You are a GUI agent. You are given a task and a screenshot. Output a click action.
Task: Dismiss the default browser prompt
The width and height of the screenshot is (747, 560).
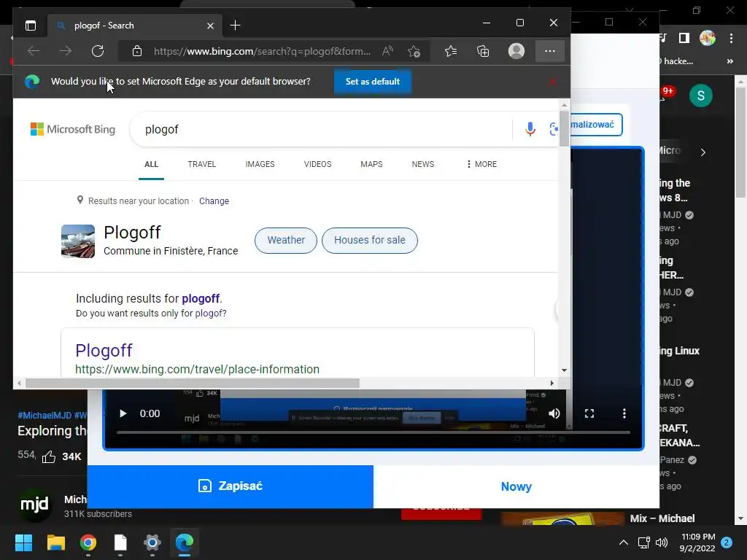tap(552, 82)
